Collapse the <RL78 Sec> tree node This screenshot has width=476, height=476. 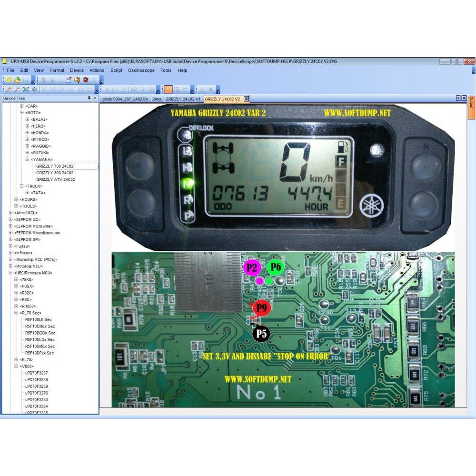tap(16, 313)
